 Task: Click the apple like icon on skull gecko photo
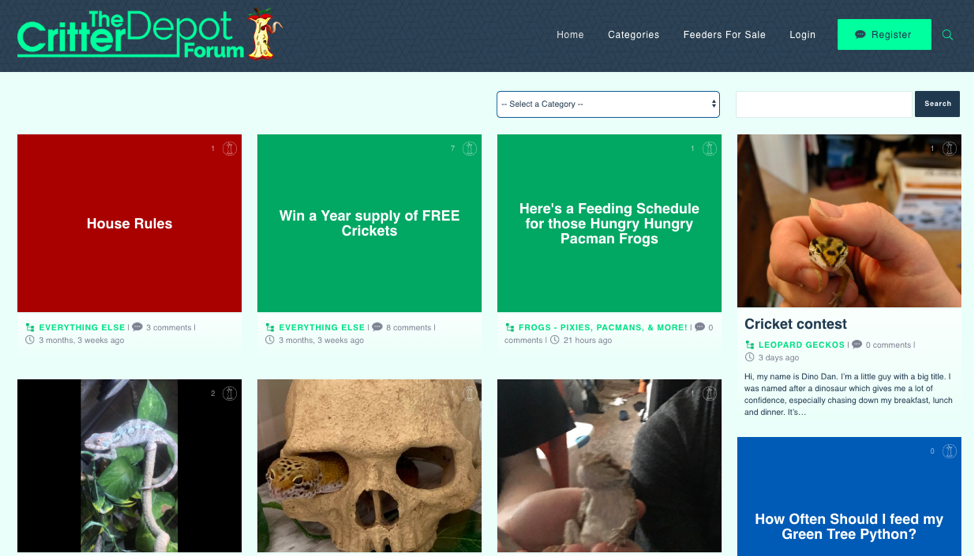coord(470,393)
